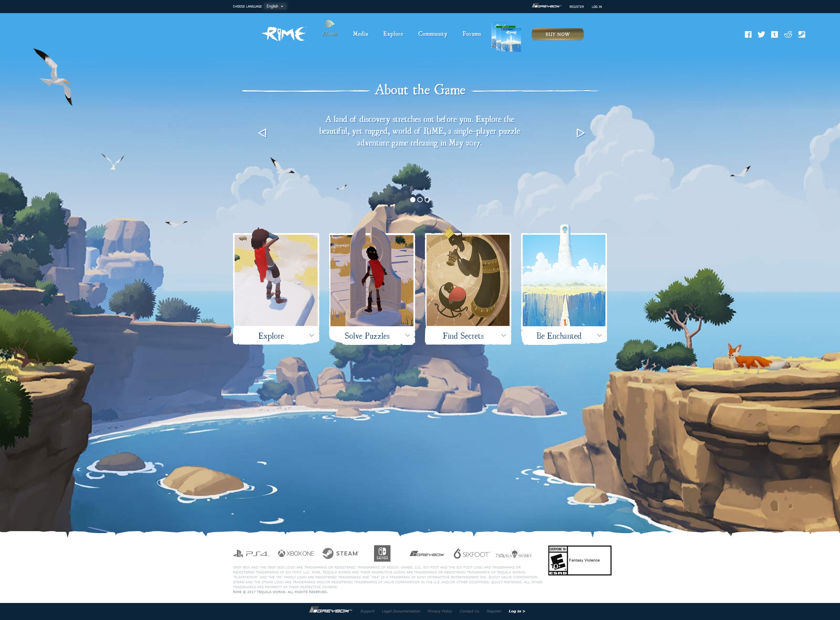Expand the Find Secrets card chevron
This screenshot has height=620, width=840.
click(504, 335)
